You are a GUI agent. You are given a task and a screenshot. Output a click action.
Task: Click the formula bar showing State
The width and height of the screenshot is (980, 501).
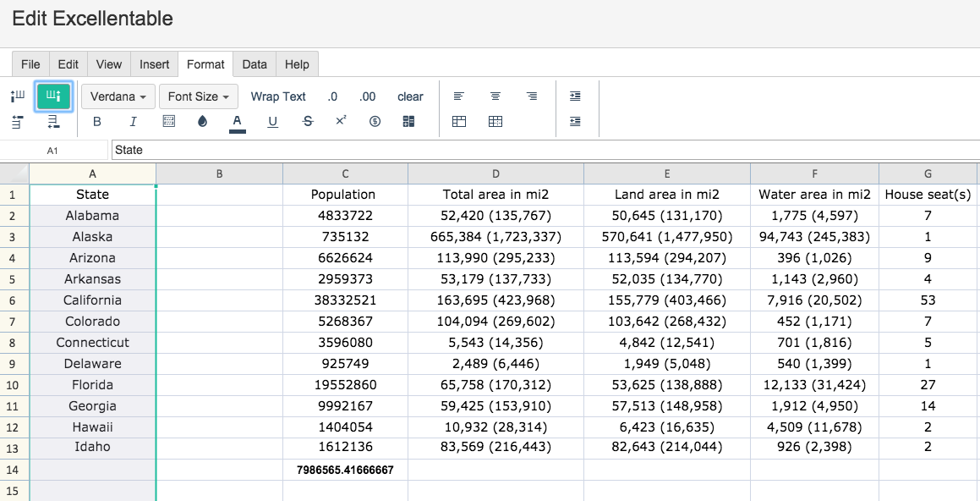tap(545, 150)
